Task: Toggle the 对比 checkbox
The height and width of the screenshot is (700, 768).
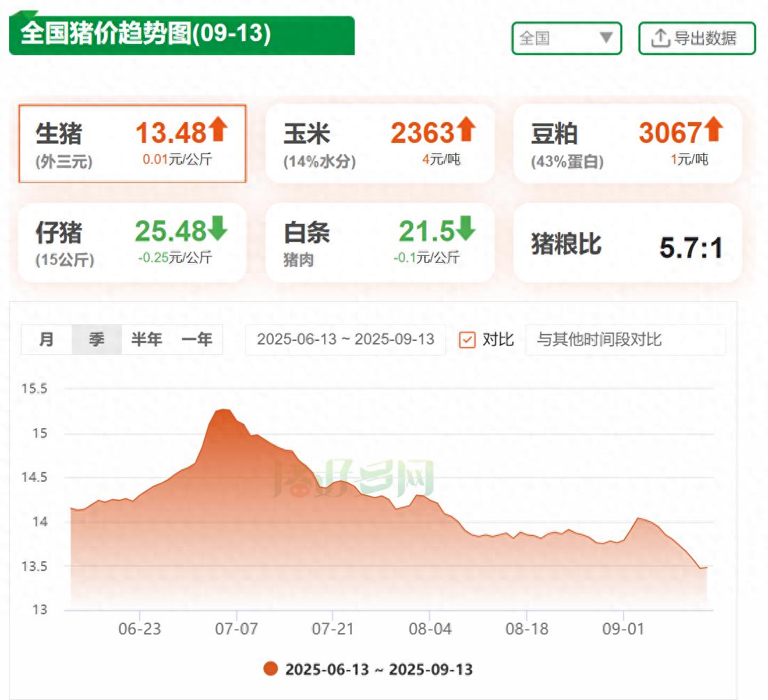Action: pos(467,340)
